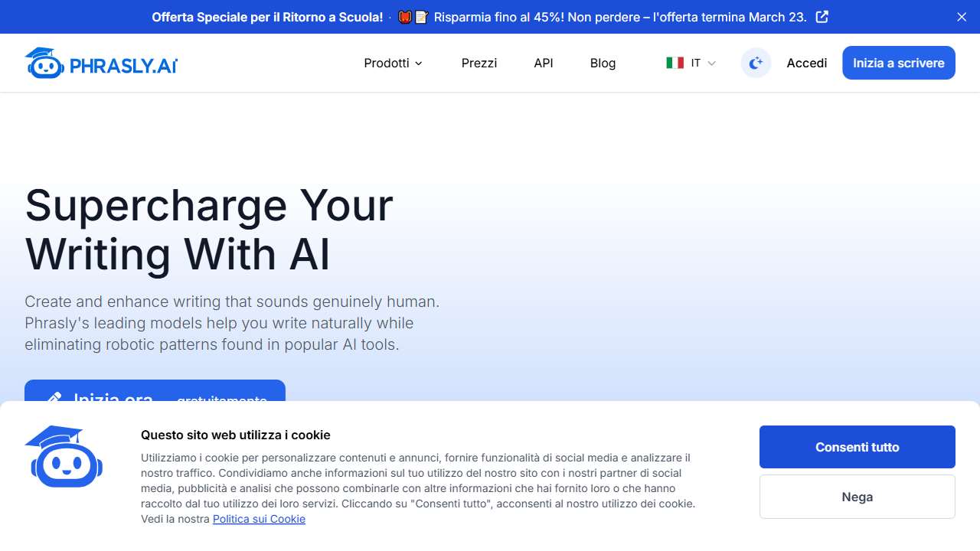
Task: Dismiss the school offer banner
Action: [961, 17]
